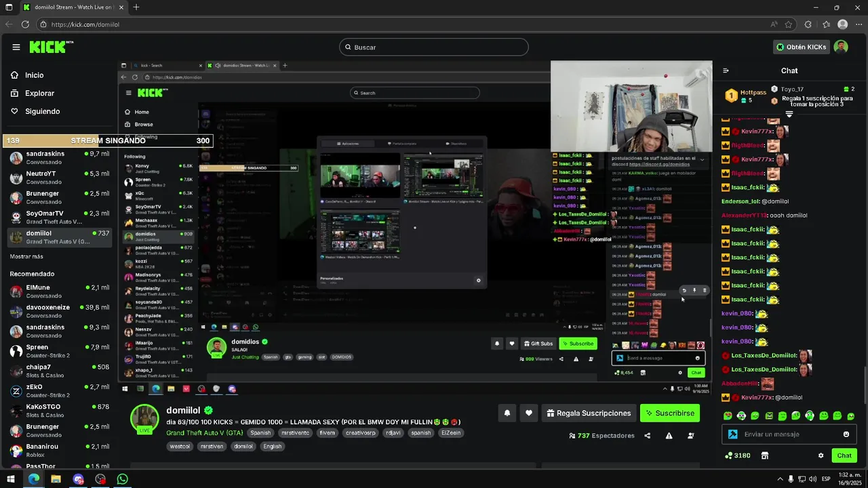This screenshot has height=488, width=868.
Task: Show hidden system tray icons
Action: [x=780, y=479]
